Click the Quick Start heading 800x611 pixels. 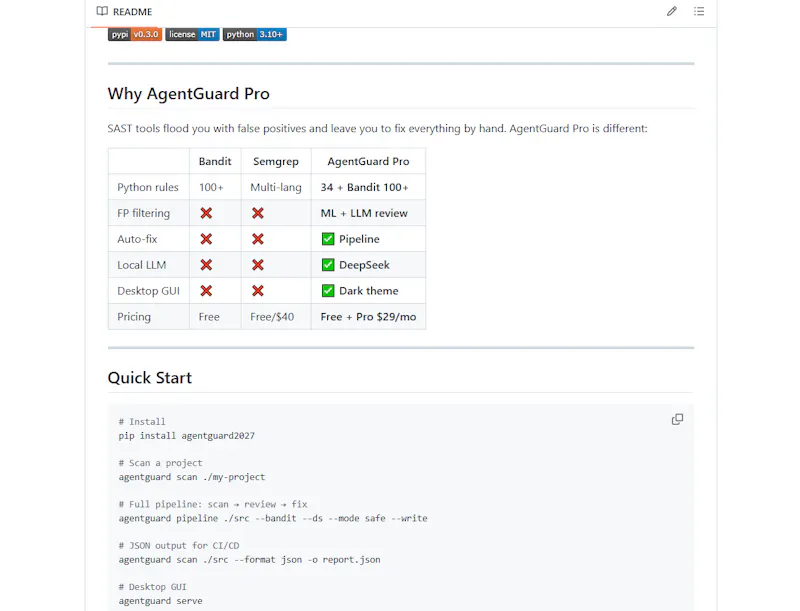coord(149,378)
